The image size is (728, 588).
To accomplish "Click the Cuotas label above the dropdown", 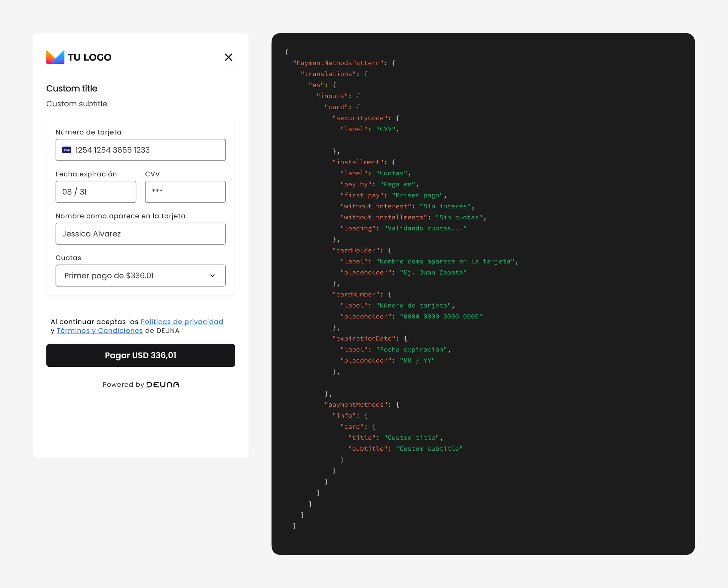I will [x=69, y=258].
